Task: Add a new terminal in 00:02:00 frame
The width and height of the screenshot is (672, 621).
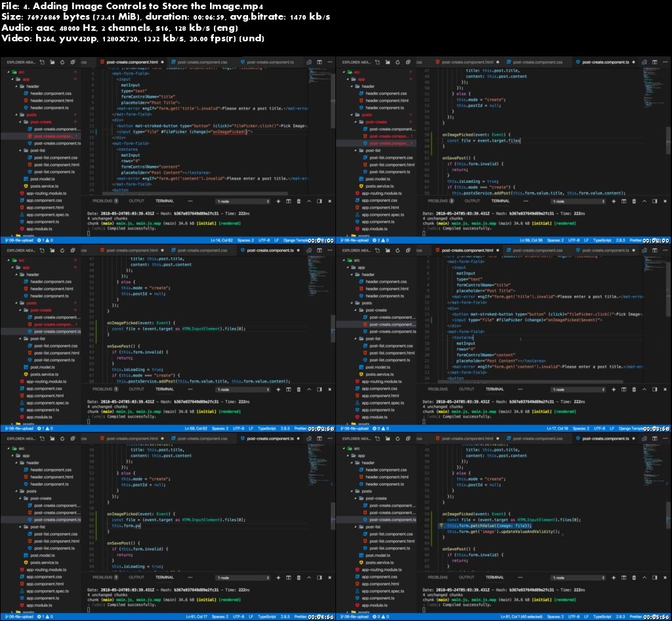Action: point(614,201)
